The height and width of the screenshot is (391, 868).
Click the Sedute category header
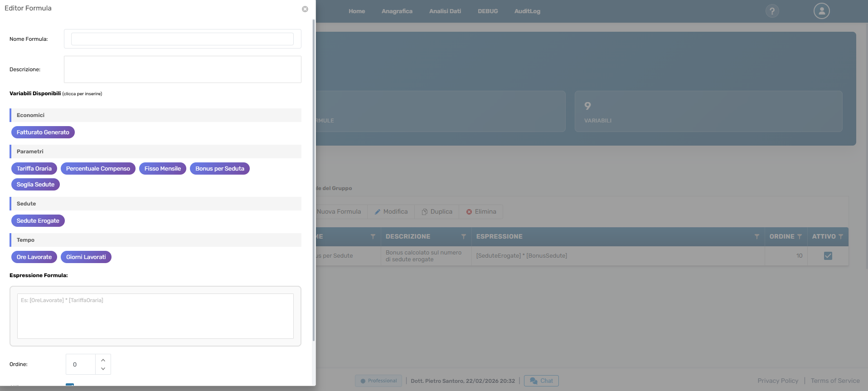(x=155, y=204)
